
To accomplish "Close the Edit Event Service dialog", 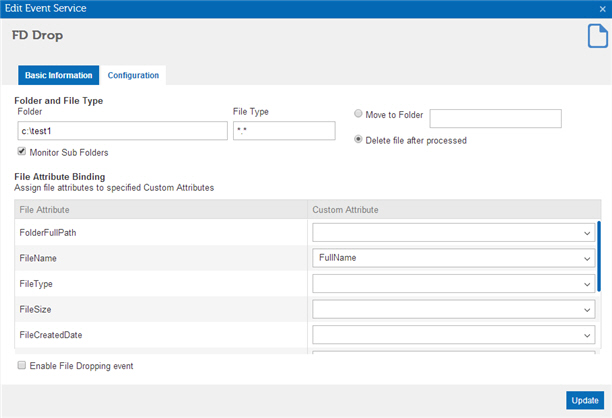I will pos(603,9).
